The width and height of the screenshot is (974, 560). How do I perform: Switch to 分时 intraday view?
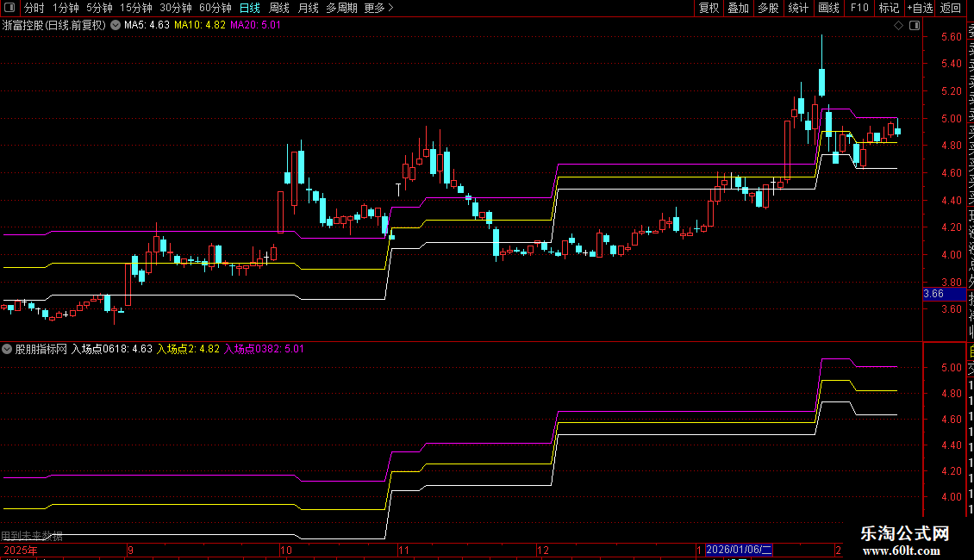pyautogui.click(x=34, y=8)
